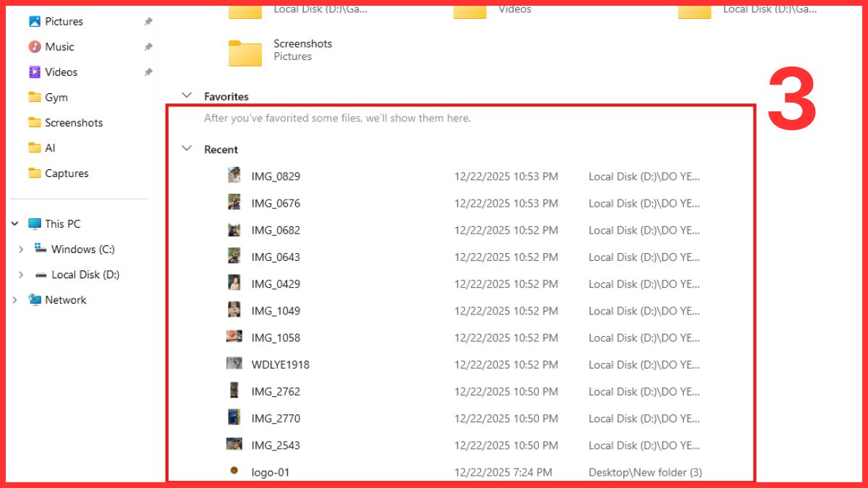Click IMG_2543 thumbnail icon

click(x=234, y=444)
